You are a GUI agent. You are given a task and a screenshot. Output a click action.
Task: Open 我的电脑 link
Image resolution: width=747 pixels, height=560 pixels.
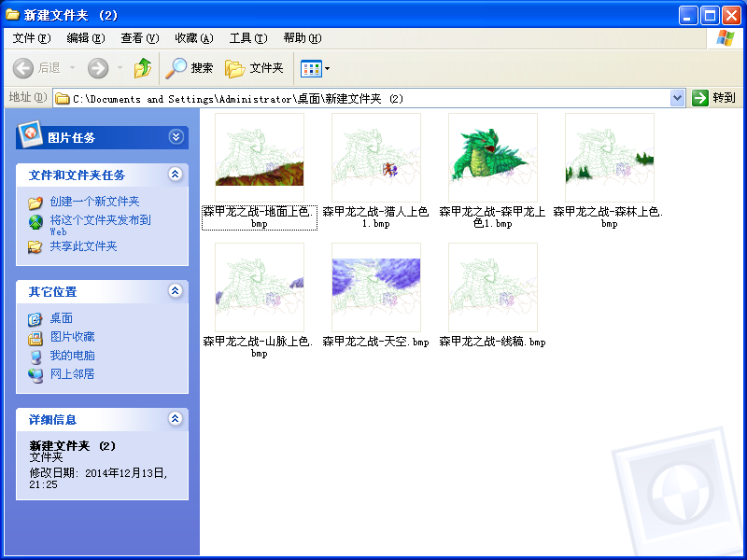(73, 356)
